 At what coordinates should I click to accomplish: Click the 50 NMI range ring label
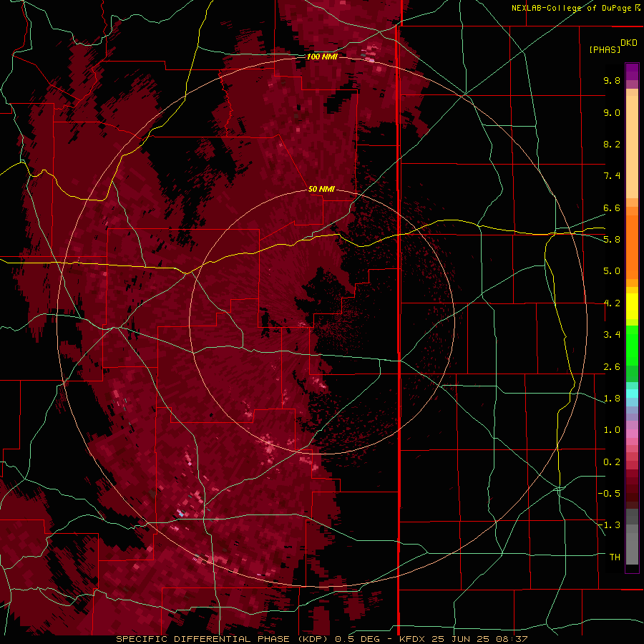coord(321,189)
